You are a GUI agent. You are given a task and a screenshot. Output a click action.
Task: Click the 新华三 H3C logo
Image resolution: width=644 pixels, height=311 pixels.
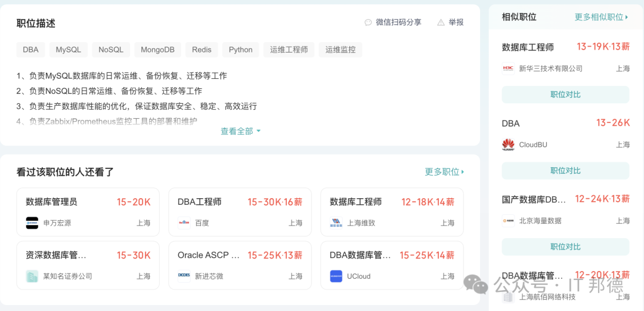click(x=508, y=68)
